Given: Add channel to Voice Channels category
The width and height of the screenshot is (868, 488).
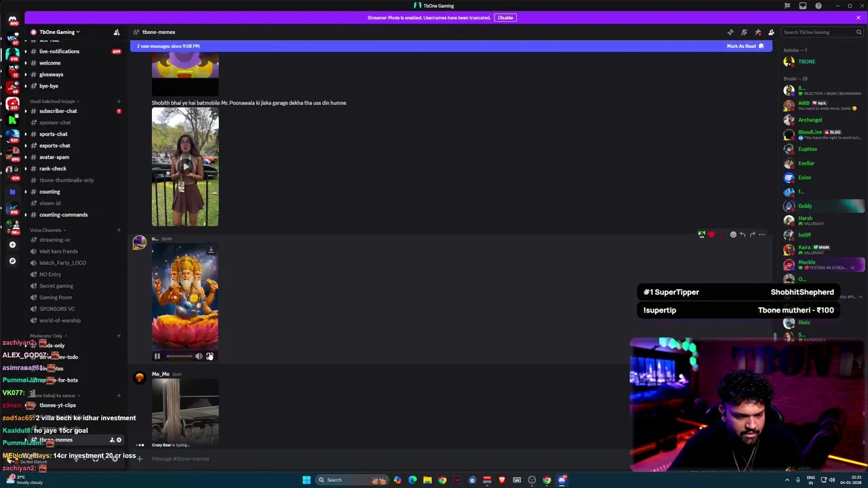Looking at the screenshot, I should tap(119, 230).
